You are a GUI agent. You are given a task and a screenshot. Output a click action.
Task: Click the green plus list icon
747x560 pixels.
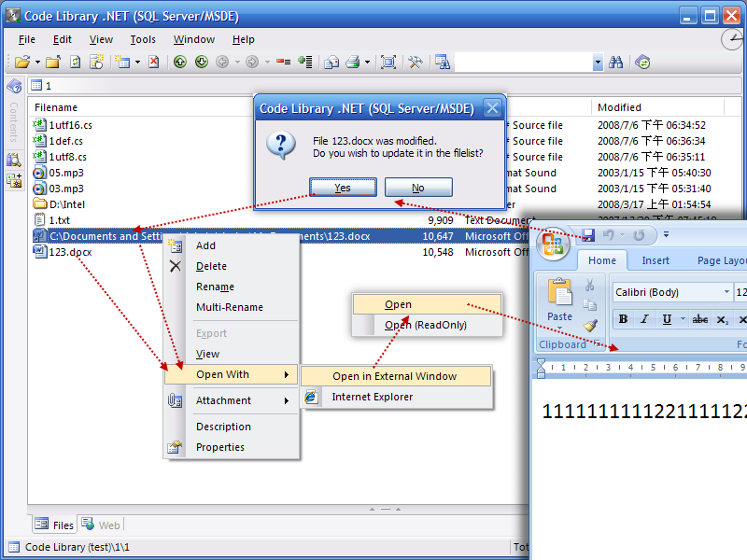click(x=305, y=62)
